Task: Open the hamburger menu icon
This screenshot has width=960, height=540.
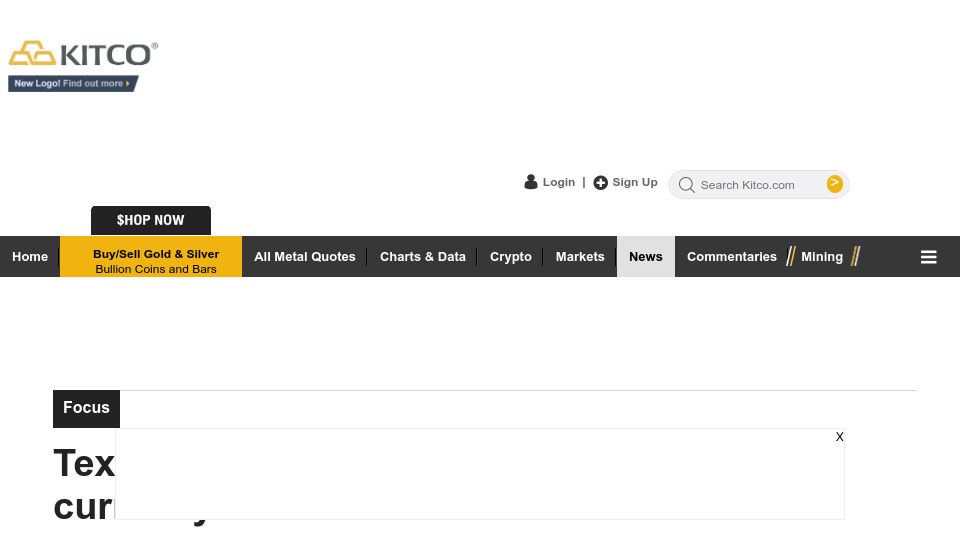Action: tap(928, 257)
